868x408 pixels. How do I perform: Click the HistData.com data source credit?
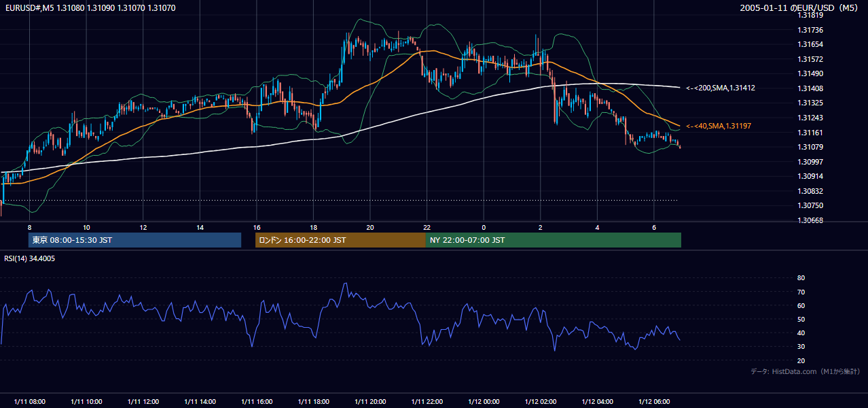click(806, 371)
